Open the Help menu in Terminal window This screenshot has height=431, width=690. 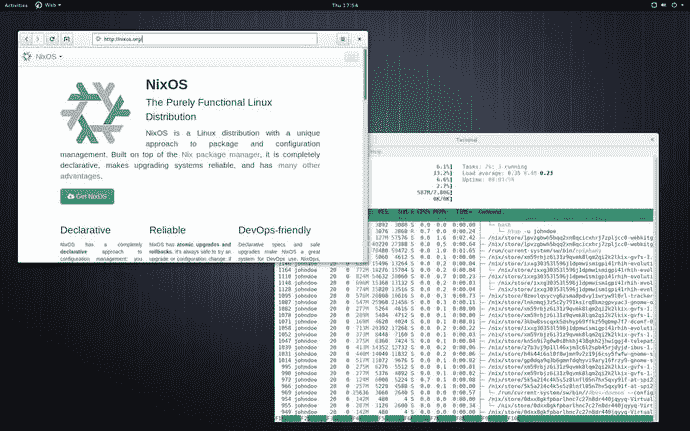coord(375,151)
